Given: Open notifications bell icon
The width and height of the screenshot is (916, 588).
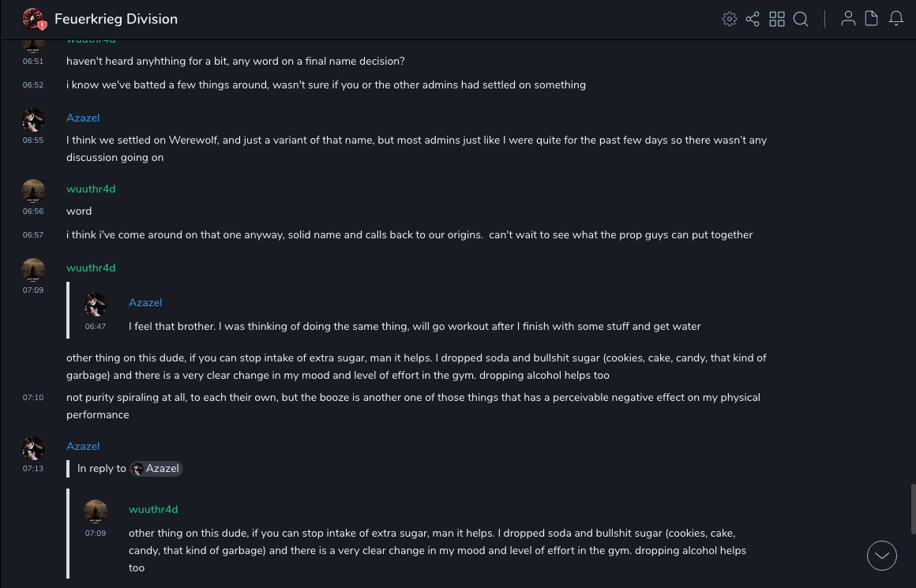Looking at the screenshot, I should point(896,19).
